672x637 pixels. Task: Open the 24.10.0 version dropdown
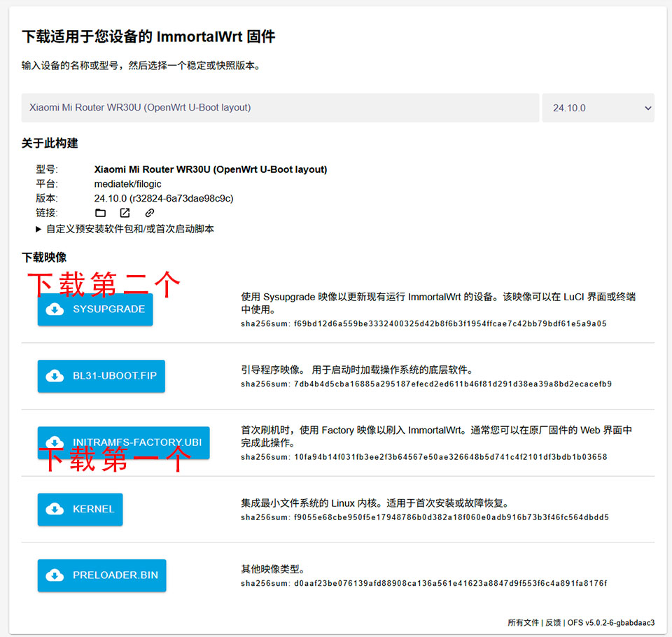point(598,108)
